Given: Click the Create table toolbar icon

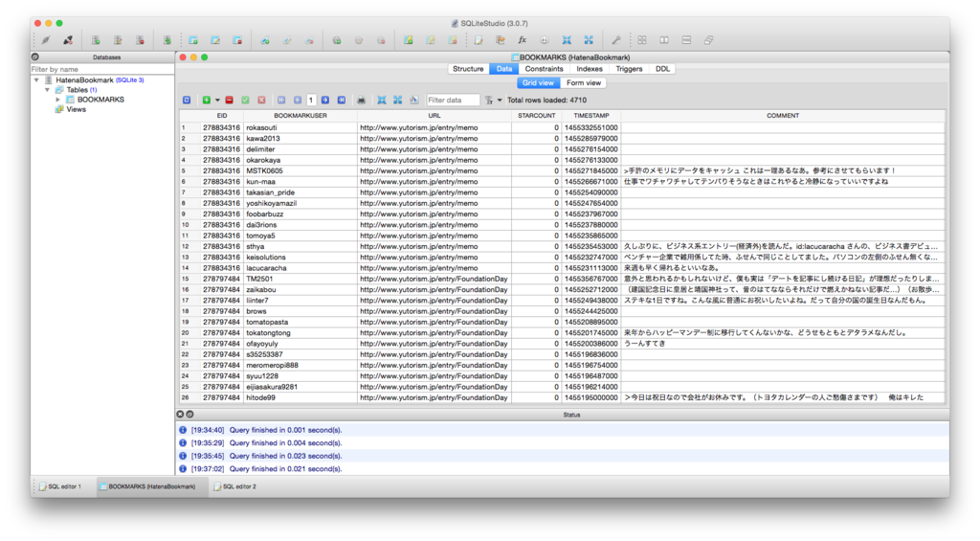Looking at the screenshot, I should point(193,40).
